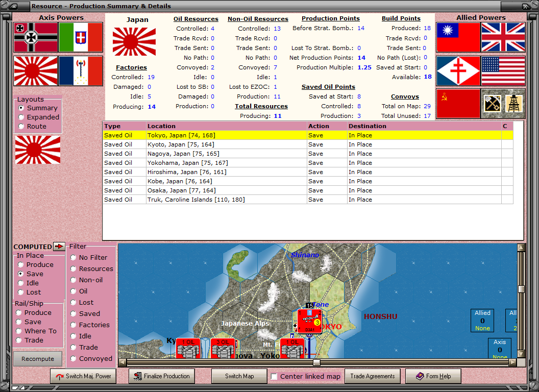Viewport: 539px width, 392px height.
Task: Click the large Japan flag in summary header
Action: [x=134, y=42]
